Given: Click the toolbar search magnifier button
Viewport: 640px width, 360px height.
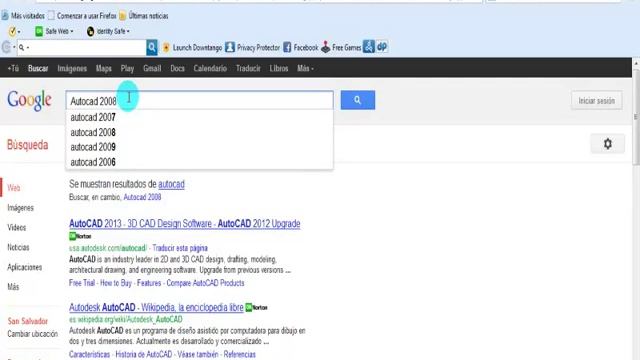Looking at the screenshot, I should [152, 47].
